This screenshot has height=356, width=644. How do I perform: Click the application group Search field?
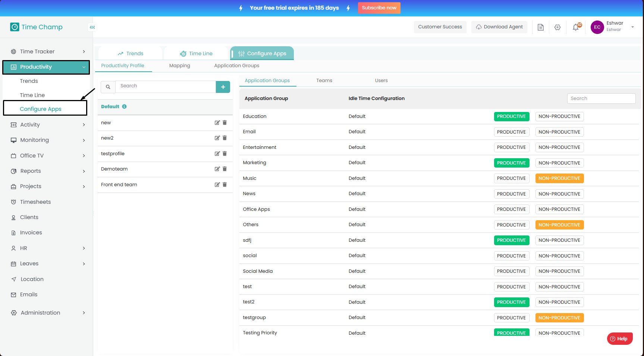click(601, 99)
